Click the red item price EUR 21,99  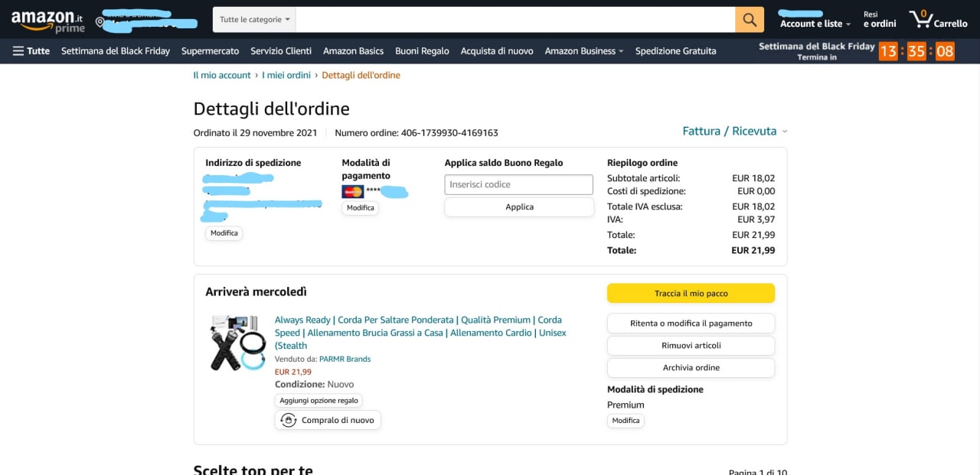[x=293, y=372]
